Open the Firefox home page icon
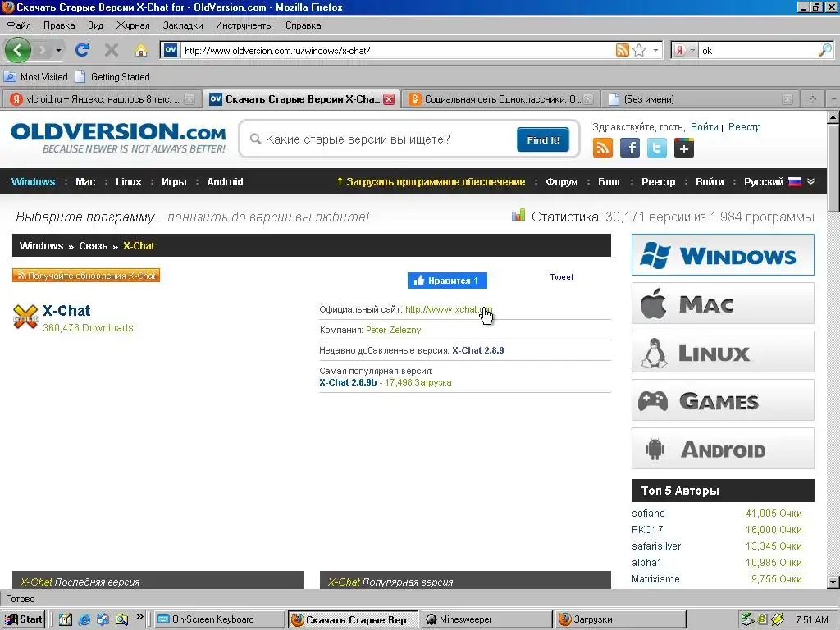The image size is (840, 630). 141,50
